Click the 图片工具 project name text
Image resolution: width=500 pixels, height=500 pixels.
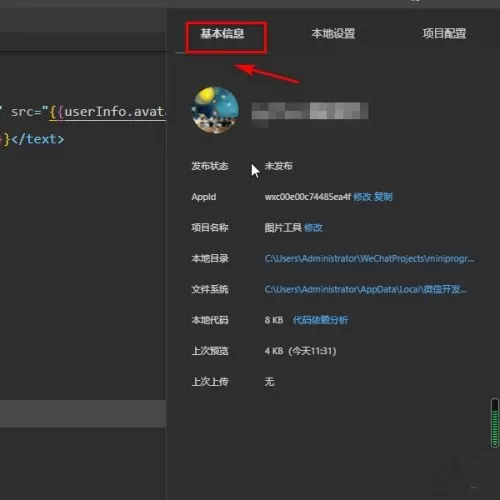(283, 228)
